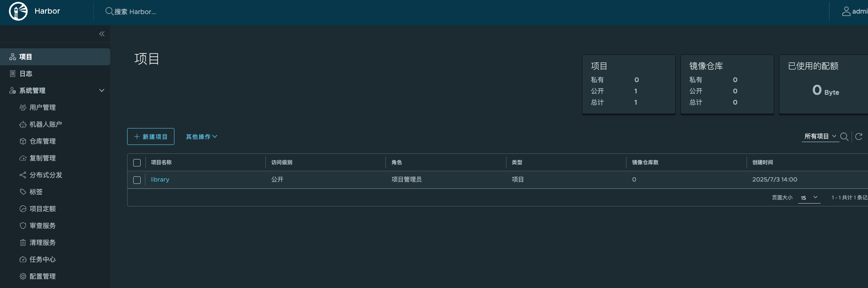Sort by 创建时间 column header
Image resolution: width=868 pixels, height=288 pixels.
pos(762,162)
